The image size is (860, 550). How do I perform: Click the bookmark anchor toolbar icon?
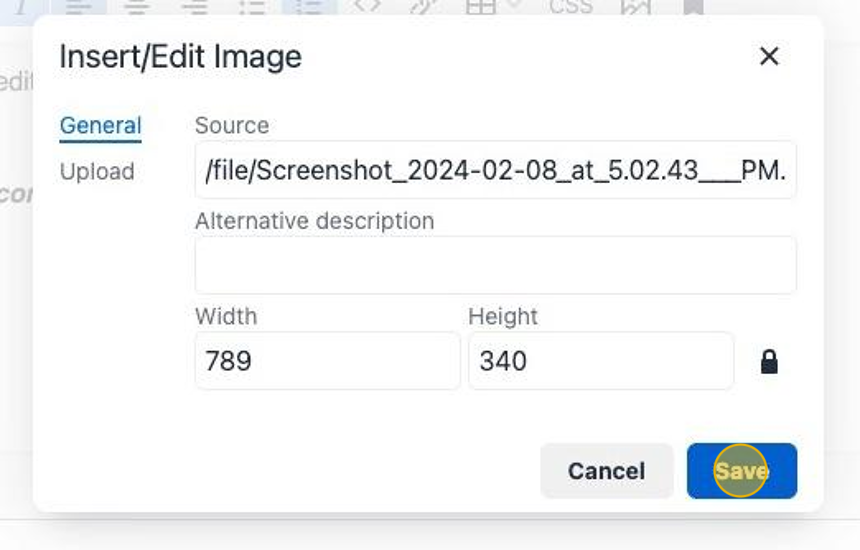click(693, 6)
